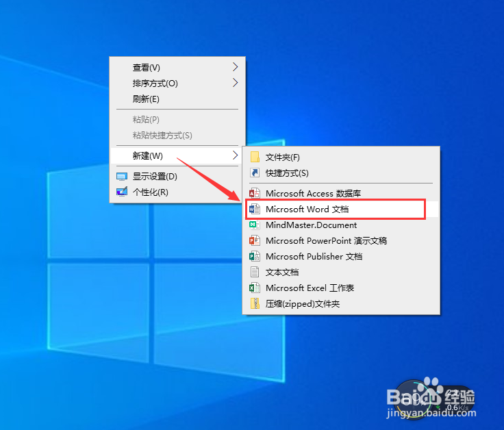Screen dimensions: 504x430
Task: Click the PowerPoint presentation icon
Action: (255, 240)
